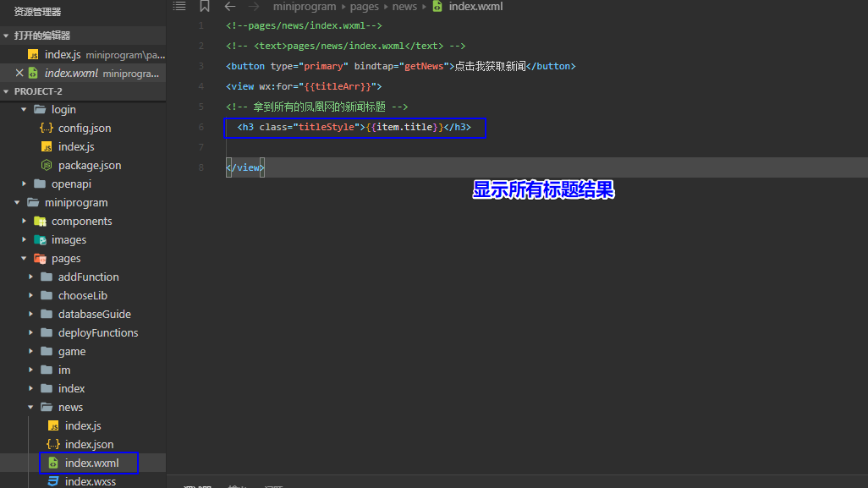Click the openapi folder icon
The width and height of the screenshot is (868, 488).
pyautogui.click(x=40, y=184)
